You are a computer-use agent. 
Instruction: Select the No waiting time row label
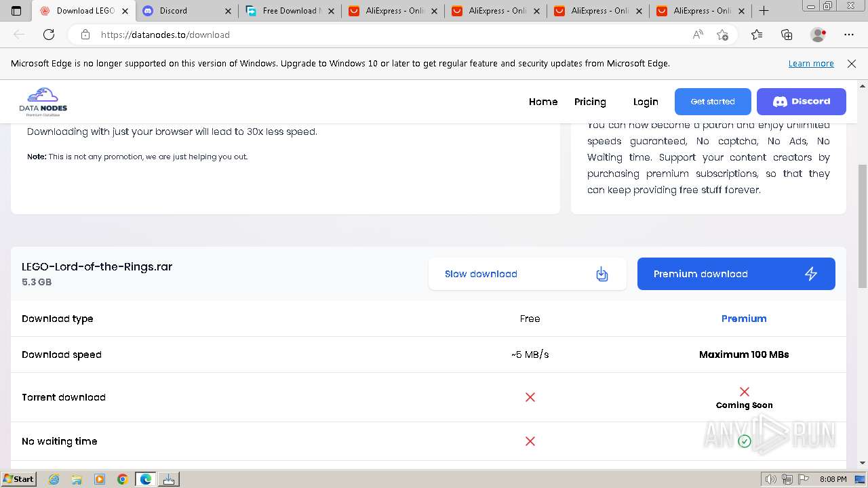(60, 441)
